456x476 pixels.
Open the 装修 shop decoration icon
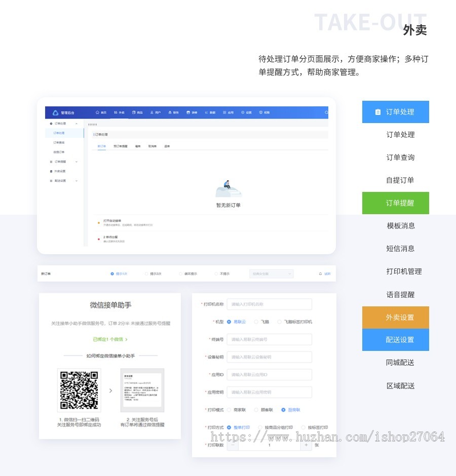coord(188,112)
